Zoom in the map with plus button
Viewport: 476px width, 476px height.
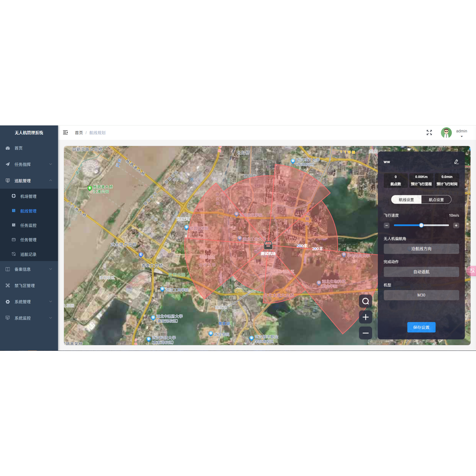pyautogui.click(x=365, y=317)
